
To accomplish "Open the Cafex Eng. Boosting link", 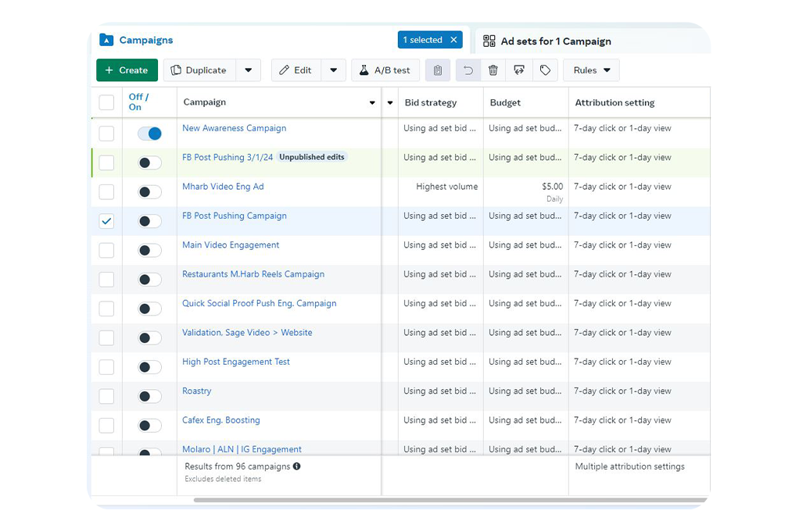I will 221,420.
